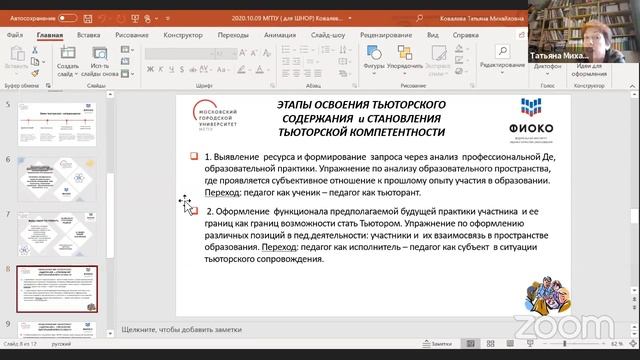Image resolution: width=640 pixels, height=360 pixels.
Task: Open the slide Layout dropdown icon
Action: pyautogui.click(x=127, y=50)
